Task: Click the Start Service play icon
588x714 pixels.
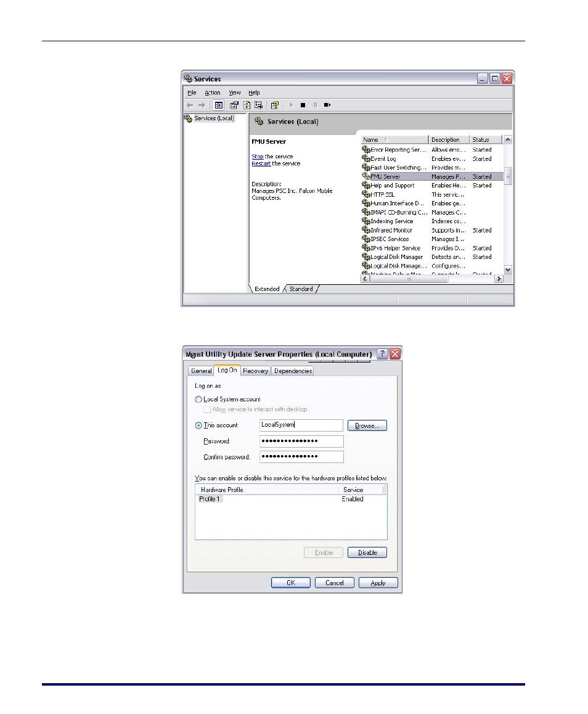Action: (291, 105)
